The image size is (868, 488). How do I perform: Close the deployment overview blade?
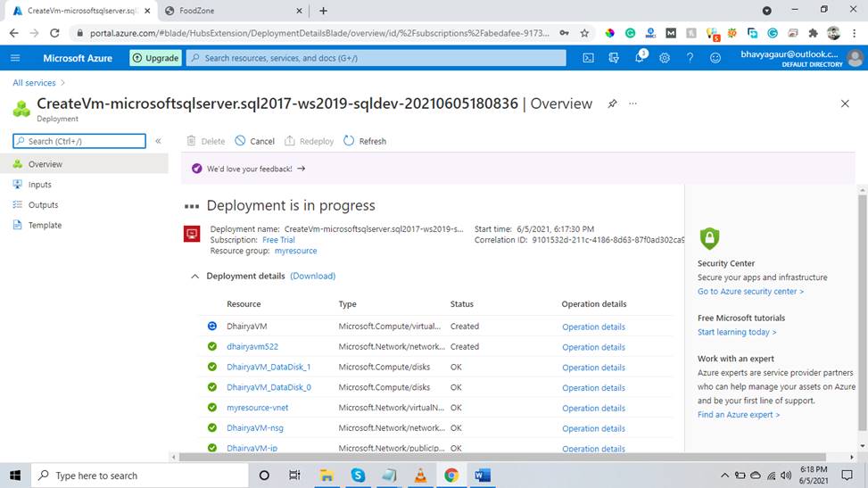[x=845, y=103]
